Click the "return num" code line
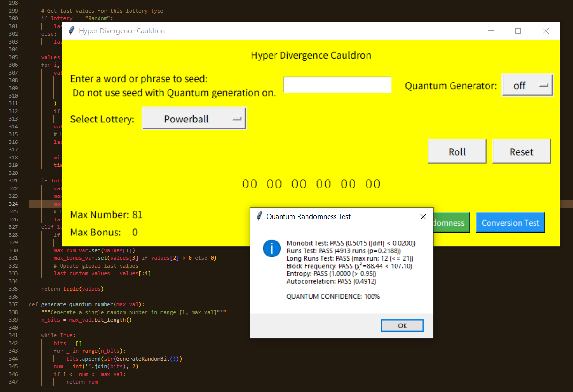573x392 pixels. [x=82, y=382]
